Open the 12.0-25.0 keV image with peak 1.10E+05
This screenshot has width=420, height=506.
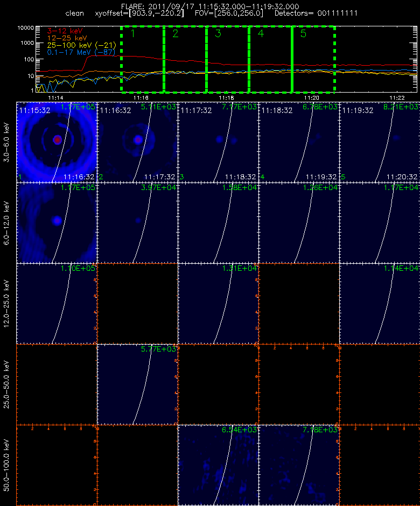(x=57, y=304)
